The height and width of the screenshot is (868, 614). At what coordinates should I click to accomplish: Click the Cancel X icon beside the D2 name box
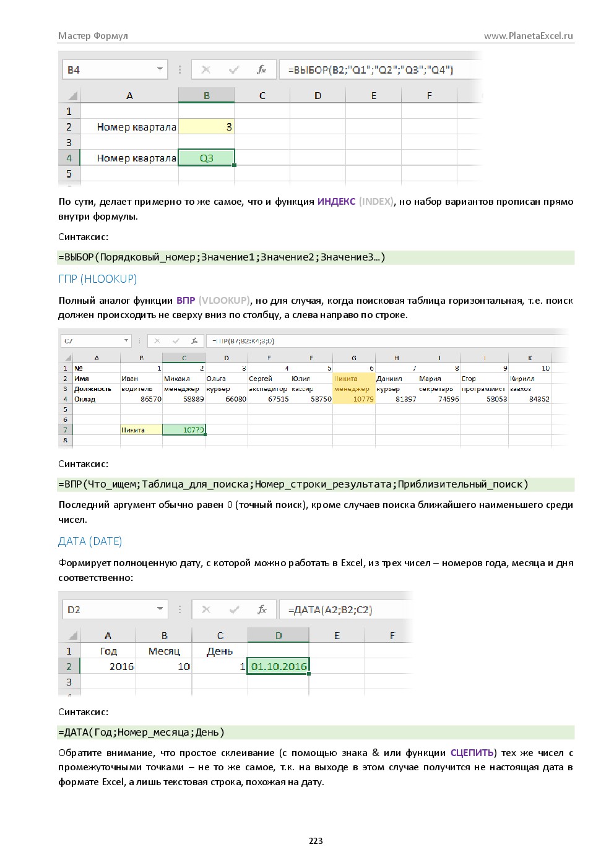pyautogui.click(x=206, y=609)
